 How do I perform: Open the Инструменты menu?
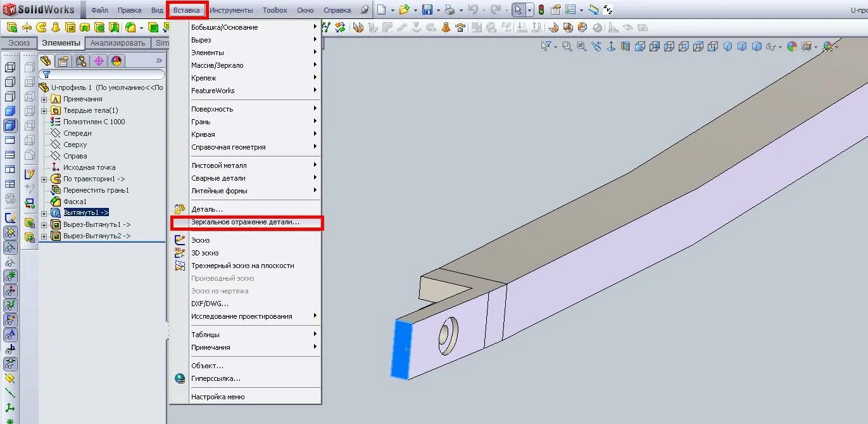(231, 10)
